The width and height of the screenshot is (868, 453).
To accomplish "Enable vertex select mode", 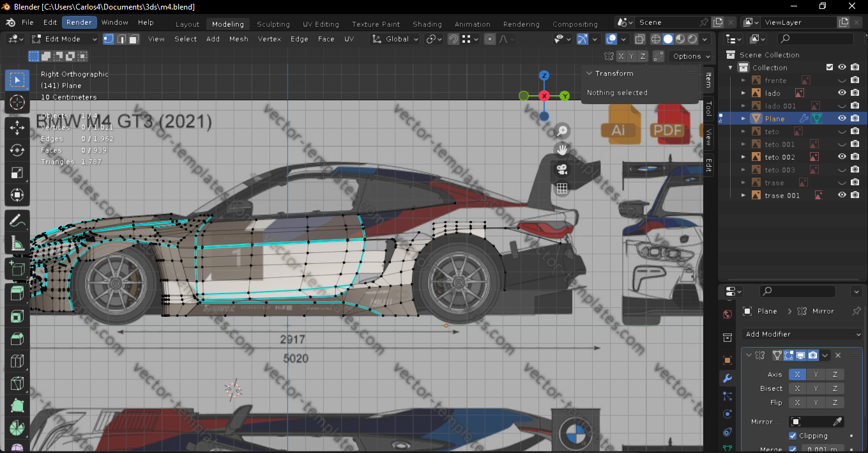I will pyautogui.click(x=109, y=39).
